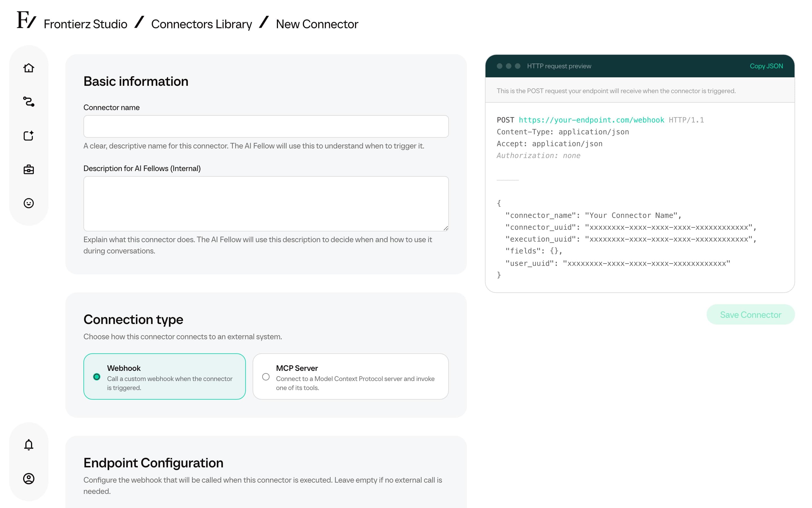Click the description textarea resize handle

click(445, 228)
